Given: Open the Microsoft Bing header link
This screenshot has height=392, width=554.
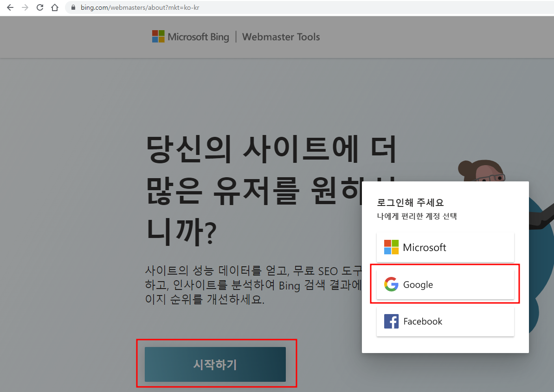Looking at the screenshot, I should 198,37.
